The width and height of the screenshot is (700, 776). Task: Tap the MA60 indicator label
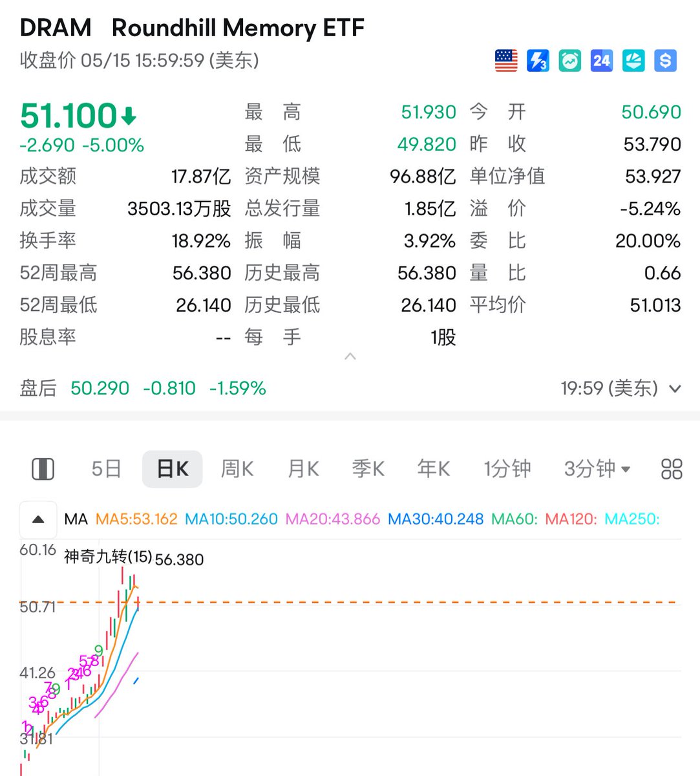tap(514, 519)
